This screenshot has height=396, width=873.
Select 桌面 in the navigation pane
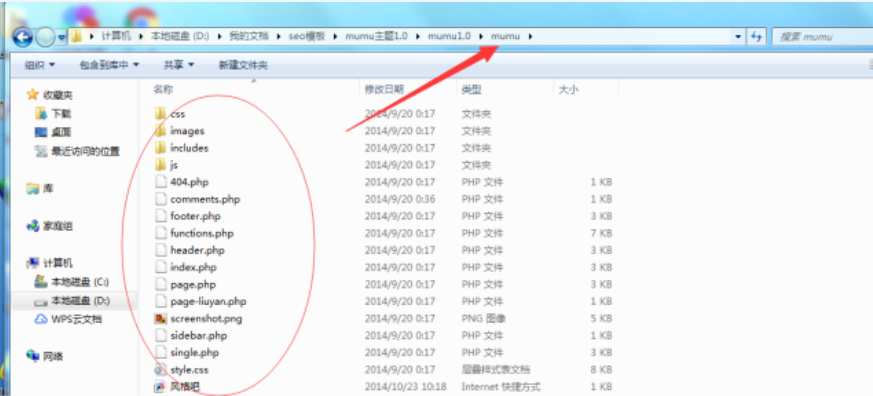53,133
